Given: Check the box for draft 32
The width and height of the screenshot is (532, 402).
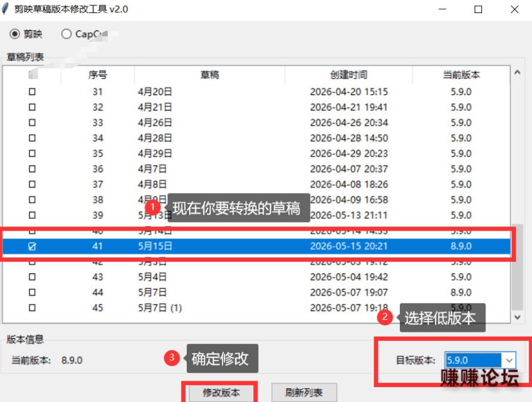Looking at the screenshot, I should pos(32,107).
